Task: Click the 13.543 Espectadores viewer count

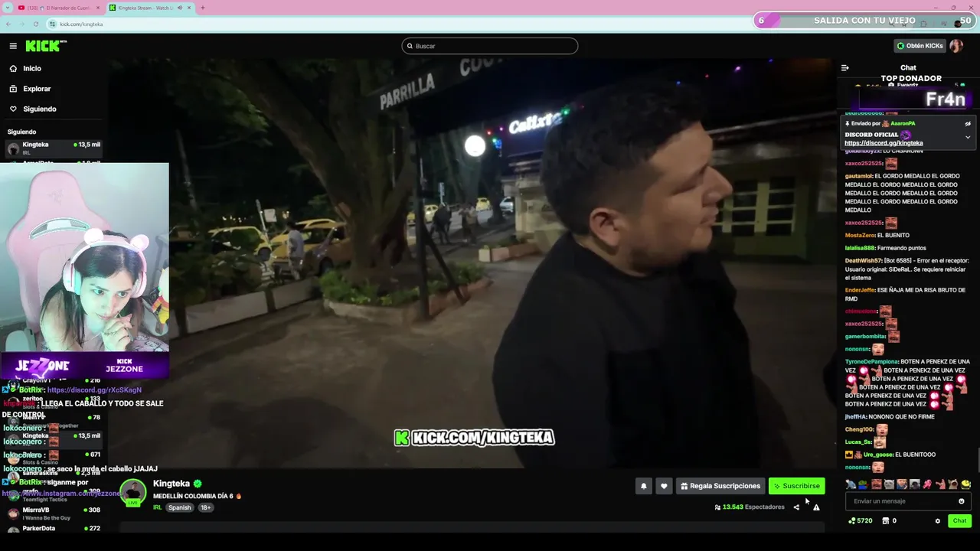Action: [749, 507]
